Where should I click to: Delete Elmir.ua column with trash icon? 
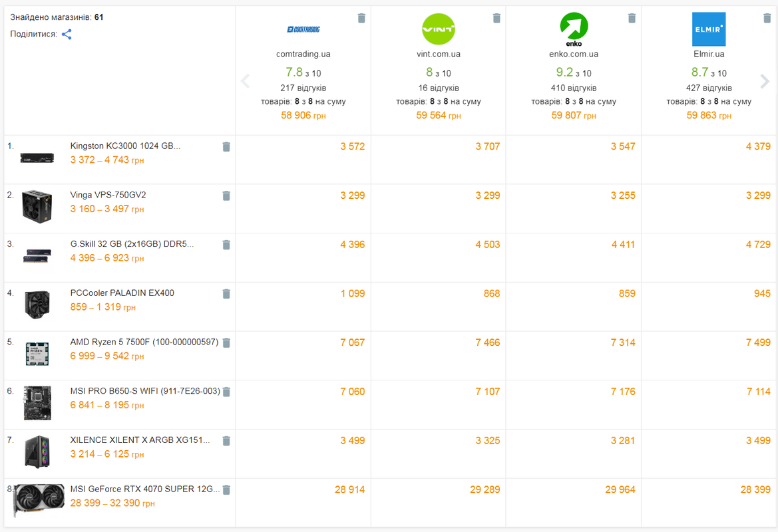pos(767,19)
